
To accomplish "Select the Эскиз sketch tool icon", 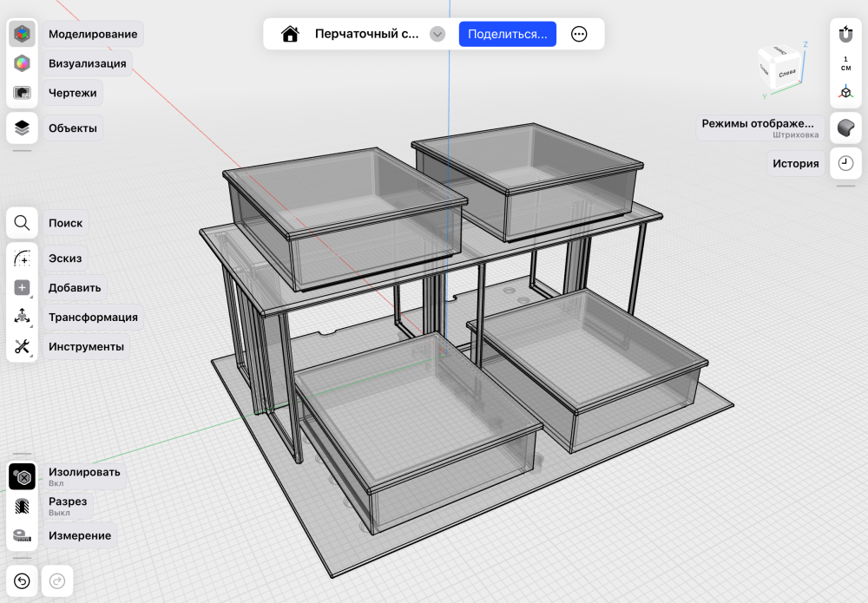I will (22, 259).
